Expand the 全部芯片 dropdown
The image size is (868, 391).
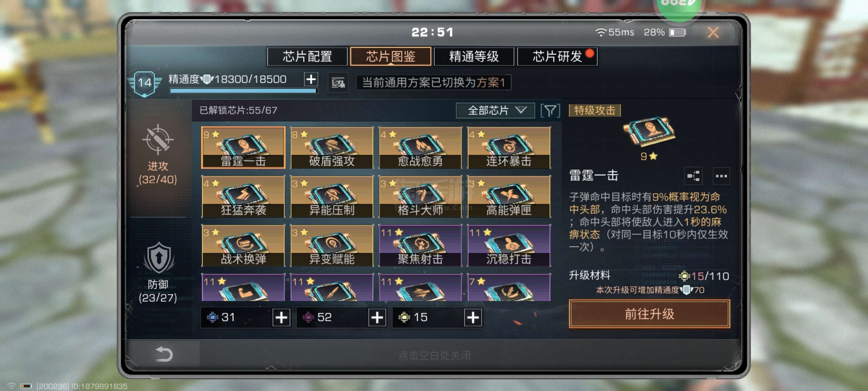[x=495, y=111]
